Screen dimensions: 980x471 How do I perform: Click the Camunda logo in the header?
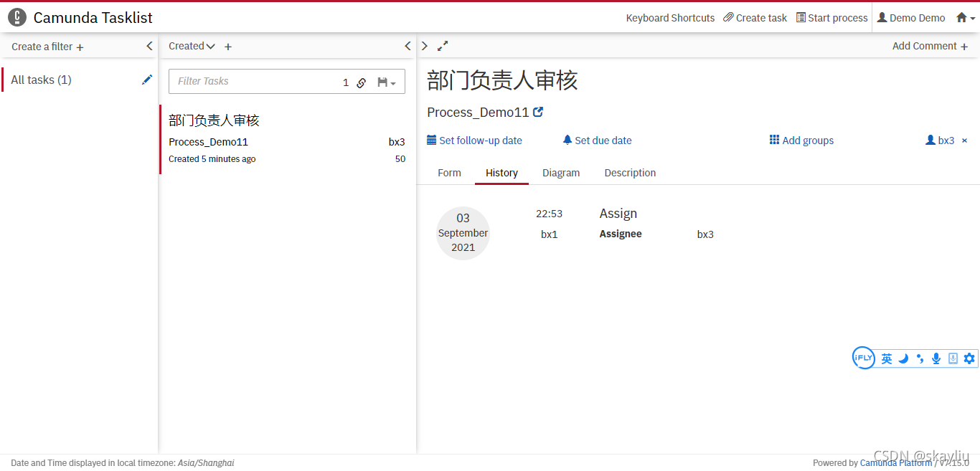click(x=17, y=17)
